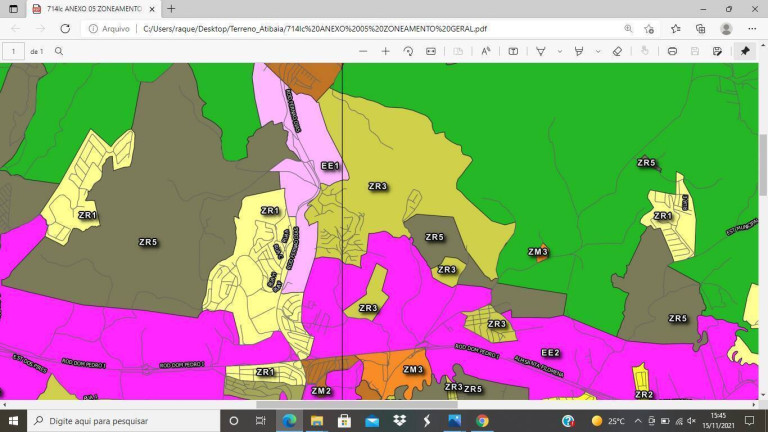
Task: Fit PDF to page width
Action: pyautogui.click(x=431, y=51)
